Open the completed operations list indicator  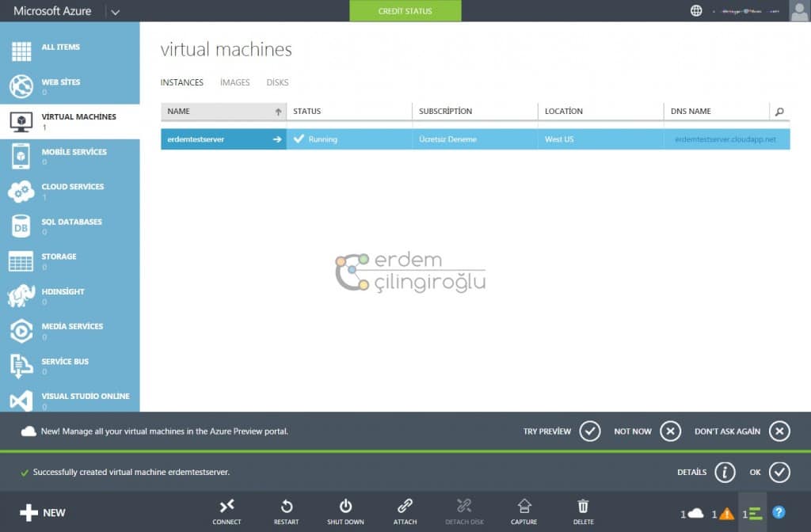[x=752, y=513]
